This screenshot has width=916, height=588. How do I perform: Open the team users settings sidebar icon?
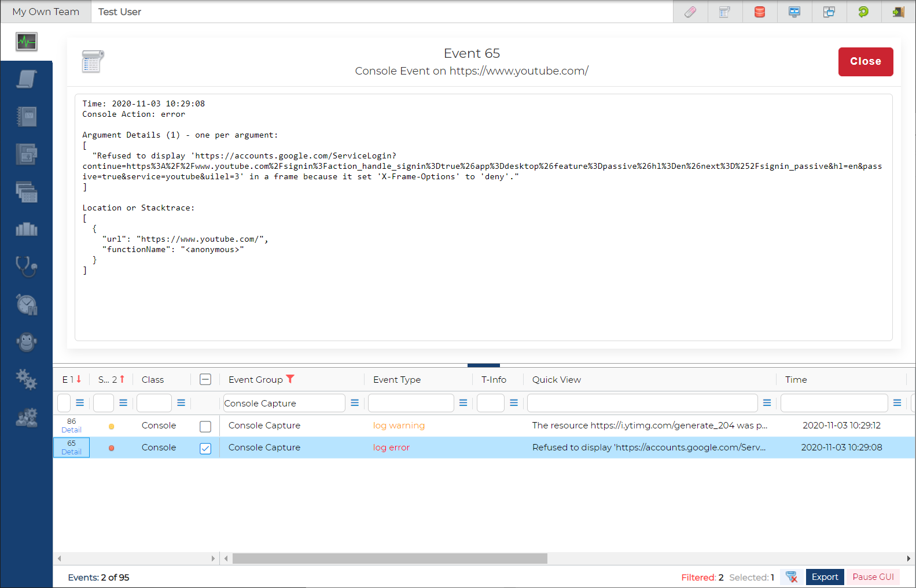click(x=27, y=417)
